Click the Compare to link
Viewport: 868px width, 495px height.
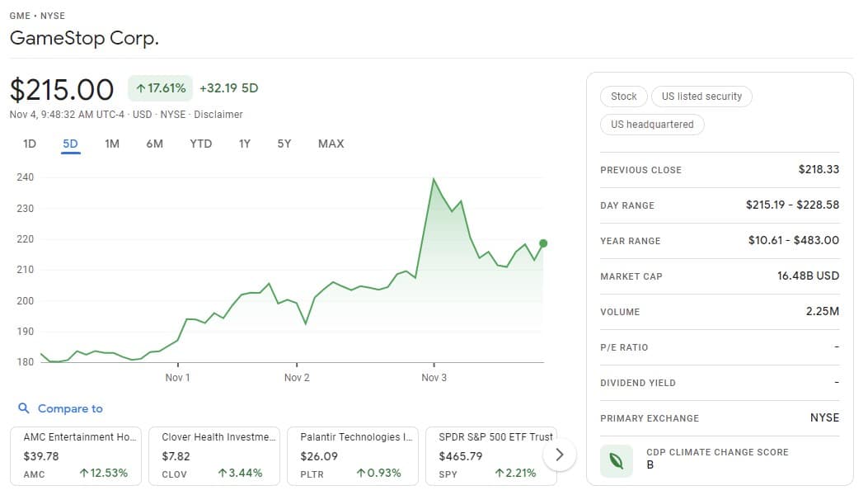70,408
